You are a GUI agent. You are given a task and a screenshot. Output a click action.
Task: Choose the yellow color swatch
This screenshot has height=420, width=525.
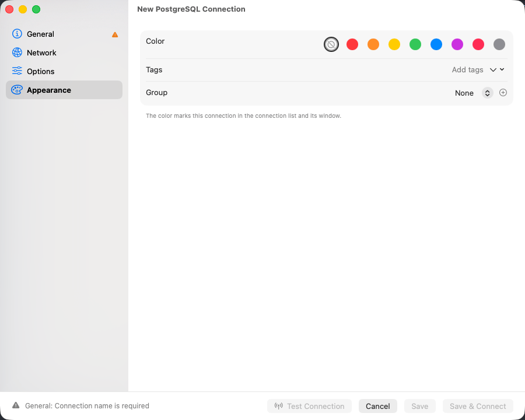[x=394, y=44]
